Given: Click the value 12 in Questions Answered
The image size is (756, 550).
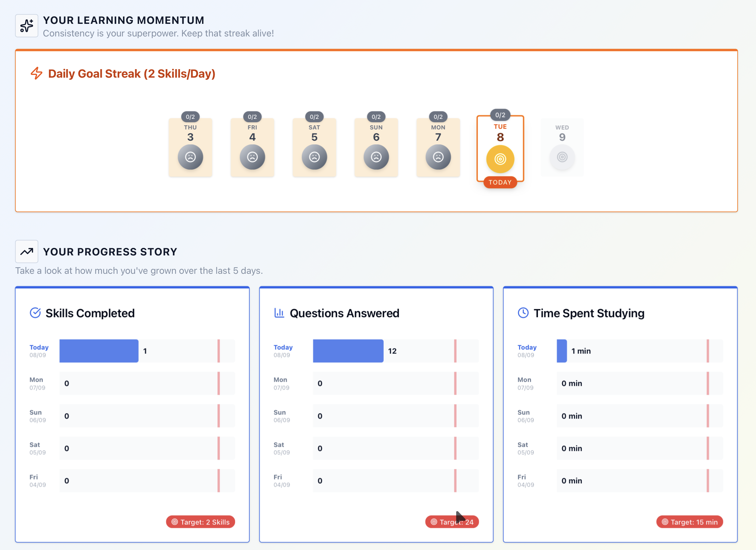Looking at the screenshot, I should pyautogui.click(x=392, y=351).
